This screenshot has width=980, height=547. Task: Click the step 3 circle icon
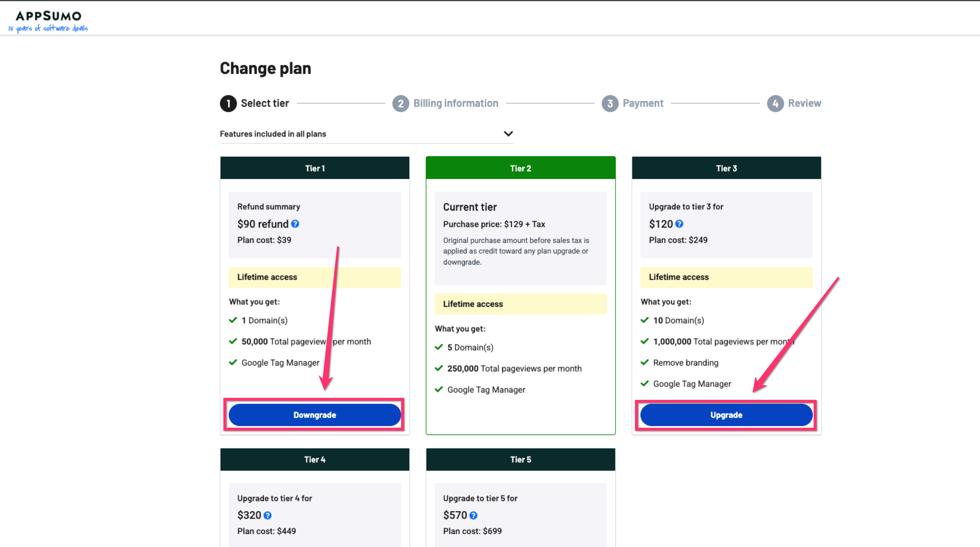pyautogui.click(x=610, y=104)
